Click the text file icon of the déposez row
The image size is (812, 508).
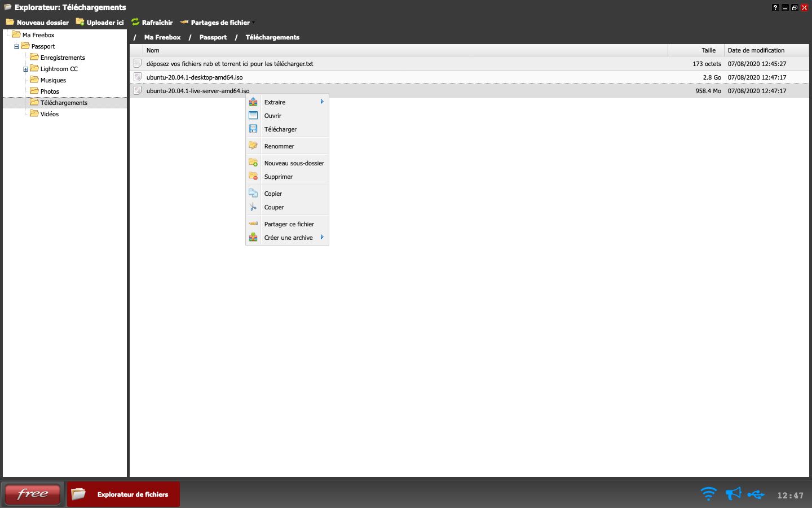click(x=137, y=63)
